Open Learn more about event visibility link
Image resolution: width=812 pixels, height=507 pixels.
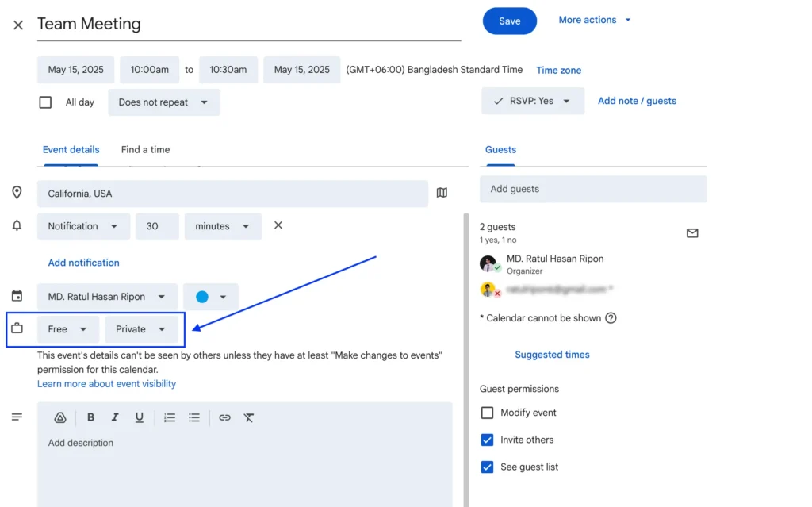coord(106,384)
